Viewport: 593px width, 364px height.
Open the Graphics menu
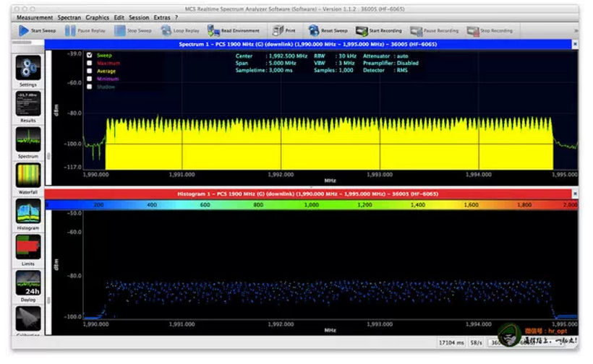(97, 17)
